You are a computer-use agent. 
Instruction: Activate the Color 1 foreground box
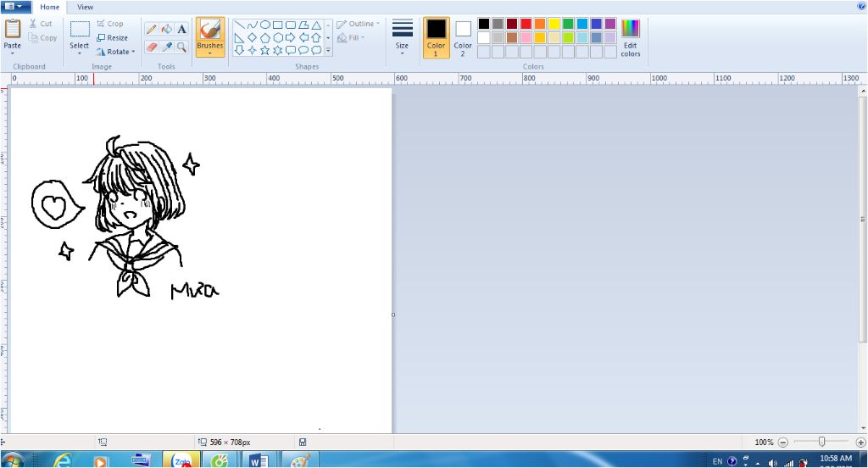coord(437,37)
